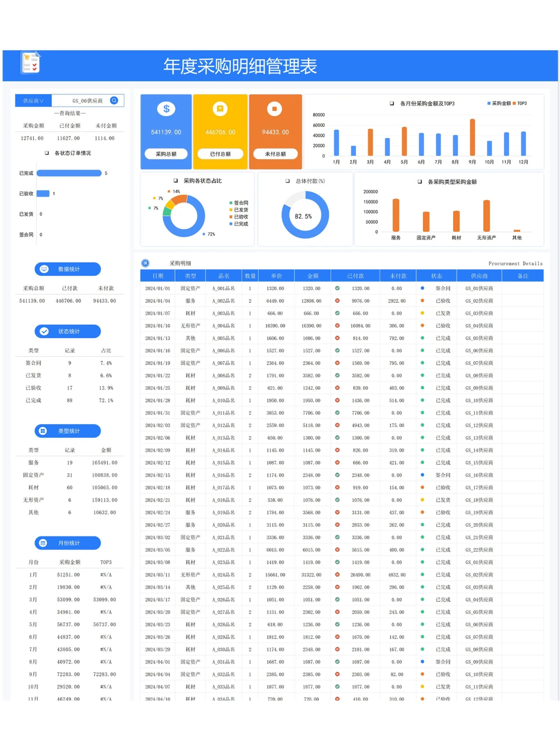The image size is (560, 748).
Task: Click orange status dot in A_002品名 row
Action: 422,301
